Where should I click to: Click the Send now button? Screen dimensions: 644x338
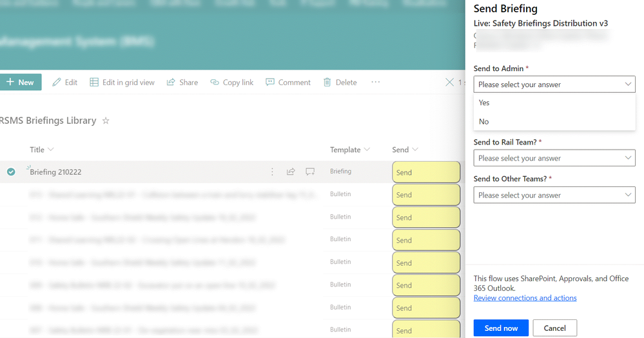click(x=501, y=328)
